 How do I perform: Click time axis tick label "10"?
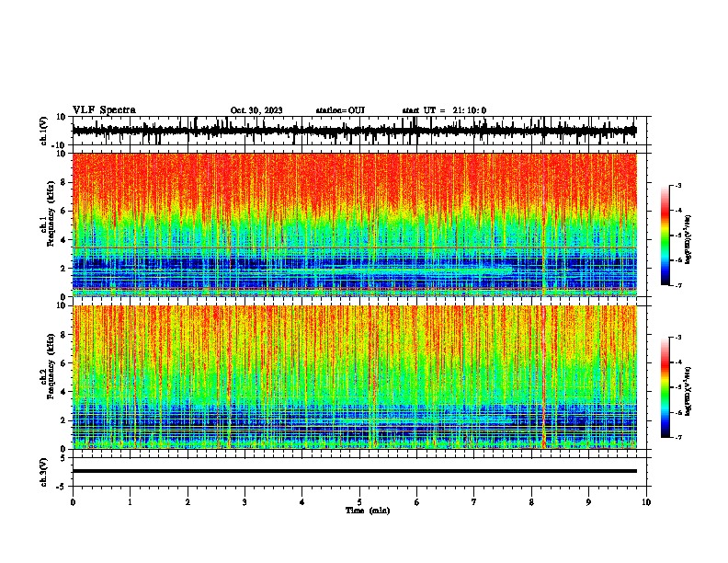[x=646, y=502]
